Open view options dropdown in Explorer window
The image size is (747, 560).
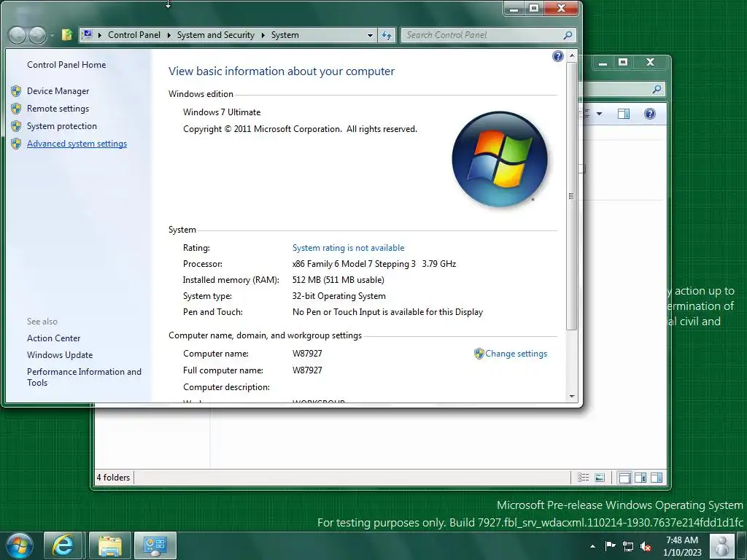600,114
